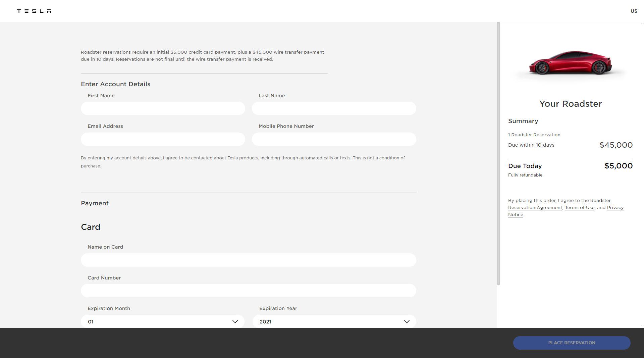Screen dimensions: 644x358
Task: Open the Roadster Reservation Agreement link
Action: [x=535, y=208]
